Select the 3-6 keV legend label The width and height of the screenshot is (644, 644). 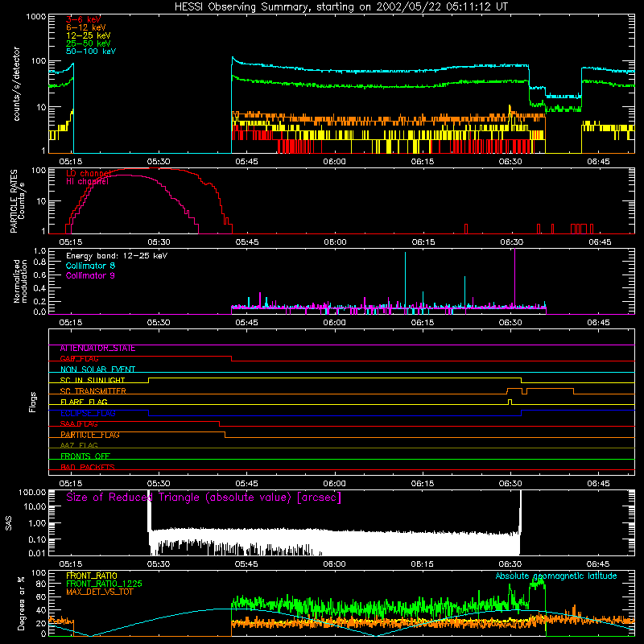tap(84, 19)
